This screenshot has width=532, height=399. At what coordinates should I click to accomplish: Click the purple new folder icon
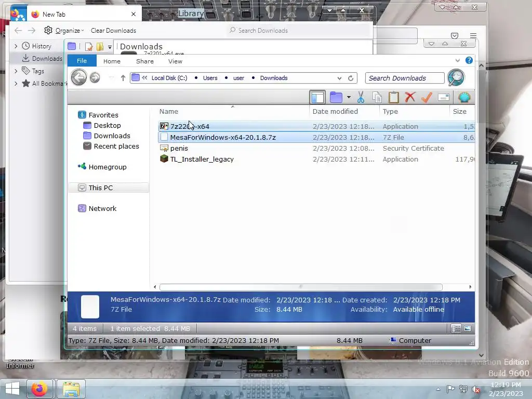coord(336,98)
